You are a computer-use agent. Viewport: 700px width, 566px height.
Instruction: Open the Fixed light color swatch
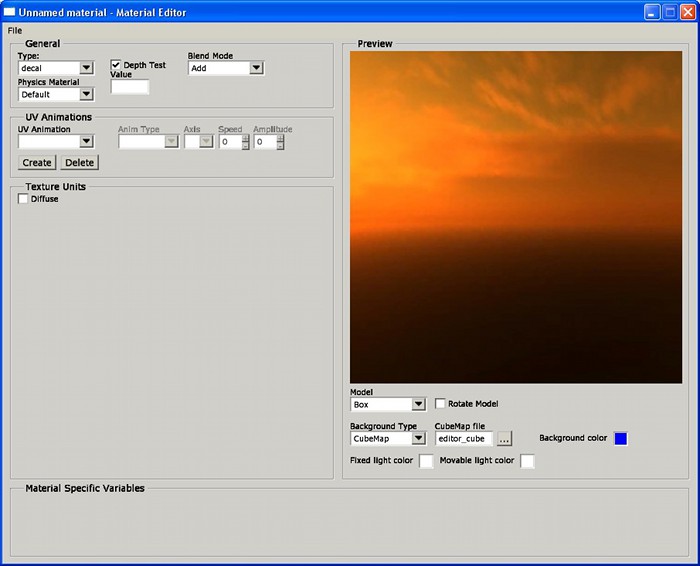pos(426,461)
